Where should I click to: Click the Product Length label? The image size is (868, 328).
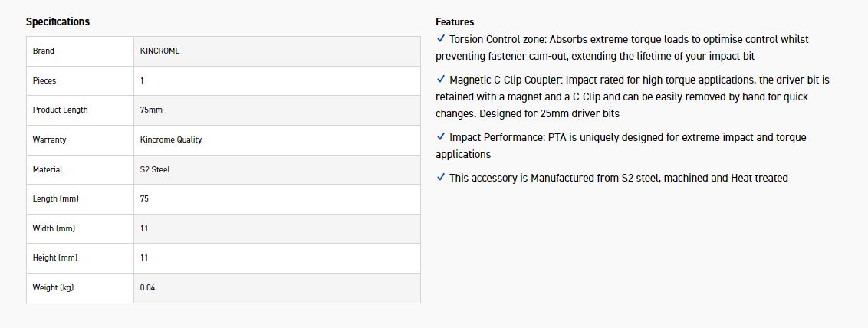[60, 110]
